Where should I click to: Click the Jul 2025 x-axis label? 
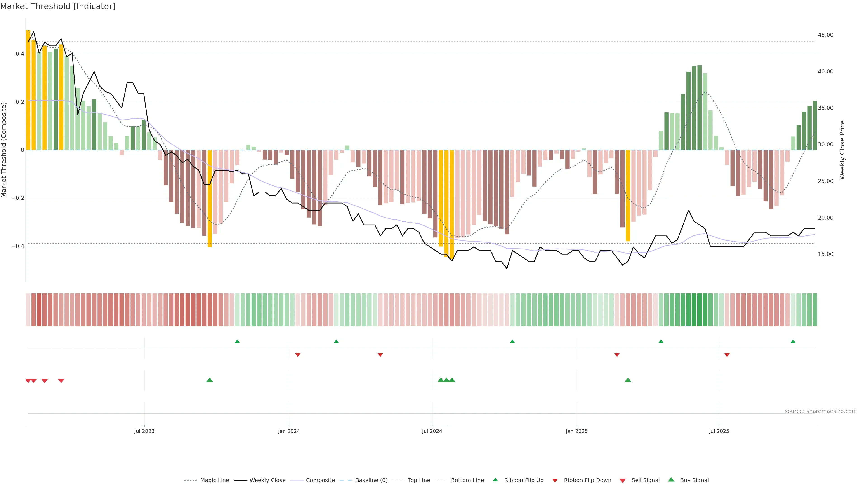719,431
